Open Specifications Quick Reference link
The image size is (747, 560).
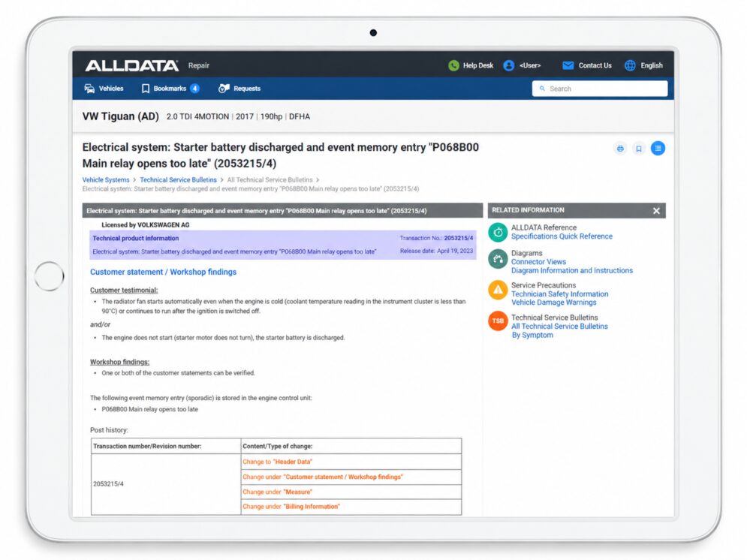[x=562, y=236]
